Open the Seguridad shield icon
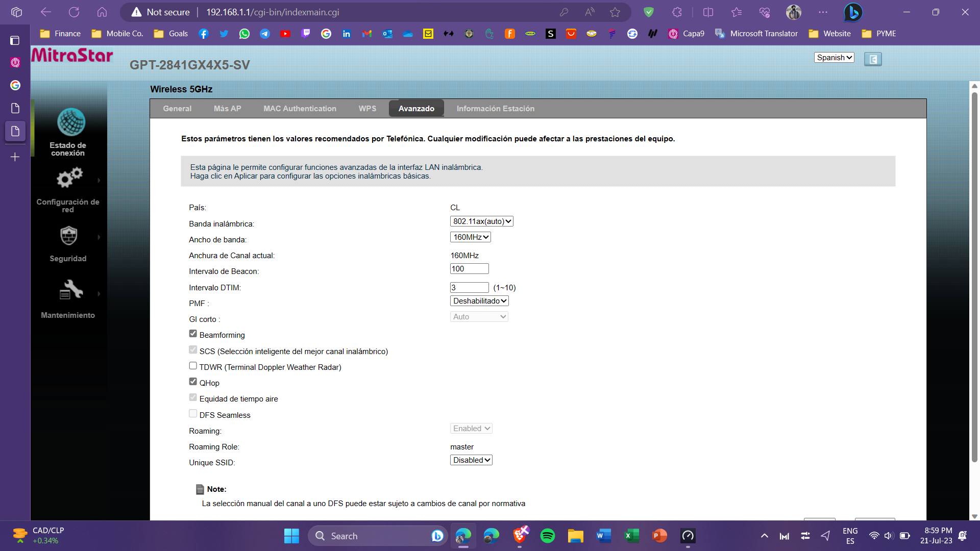Screen dimensions: 980x551 tap(68, 236)
